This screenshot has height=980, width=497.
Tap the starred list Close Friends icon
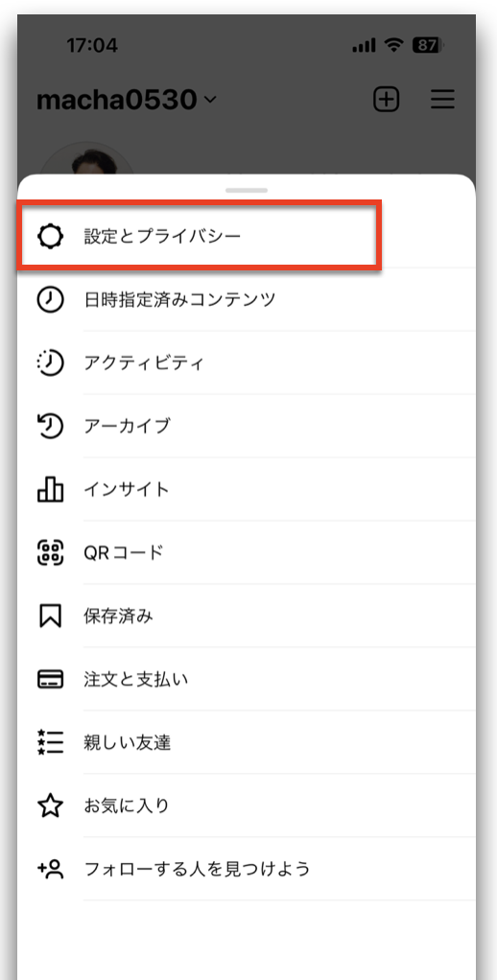[x=50, y=742]
